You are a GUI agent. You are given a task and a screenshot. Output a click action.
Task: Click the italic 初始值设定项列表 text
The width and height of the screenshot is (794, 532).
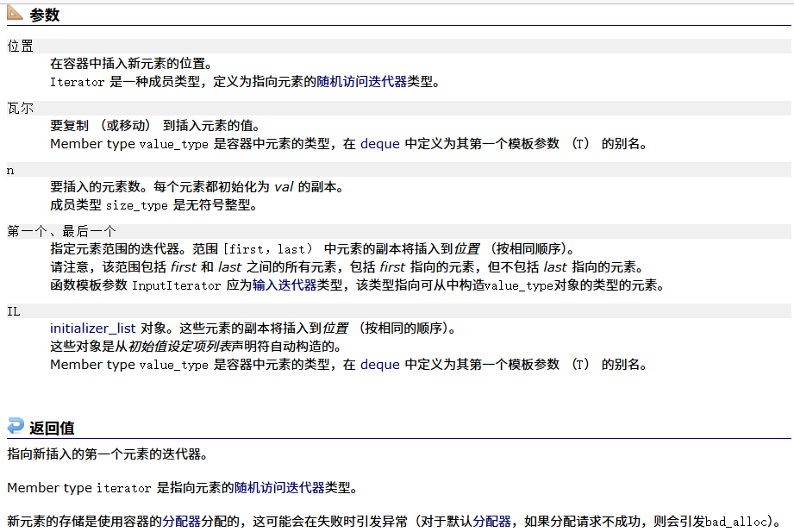click(x=180, y=347)
